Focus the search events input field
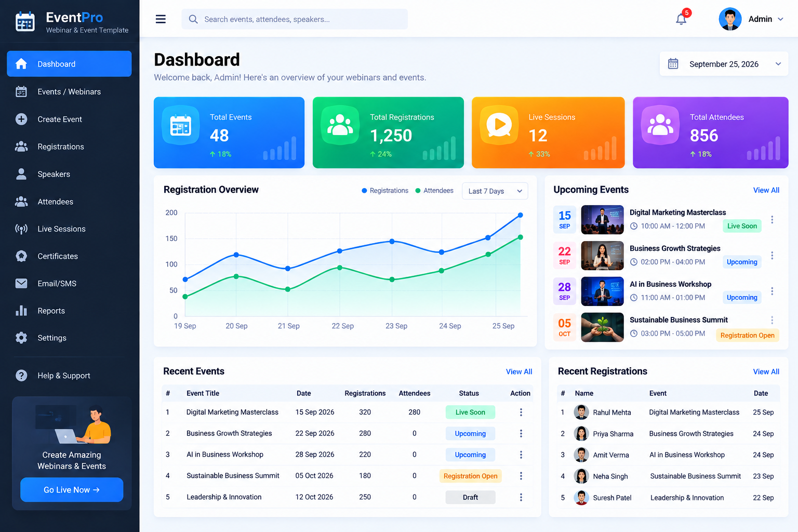 point(295,19)
